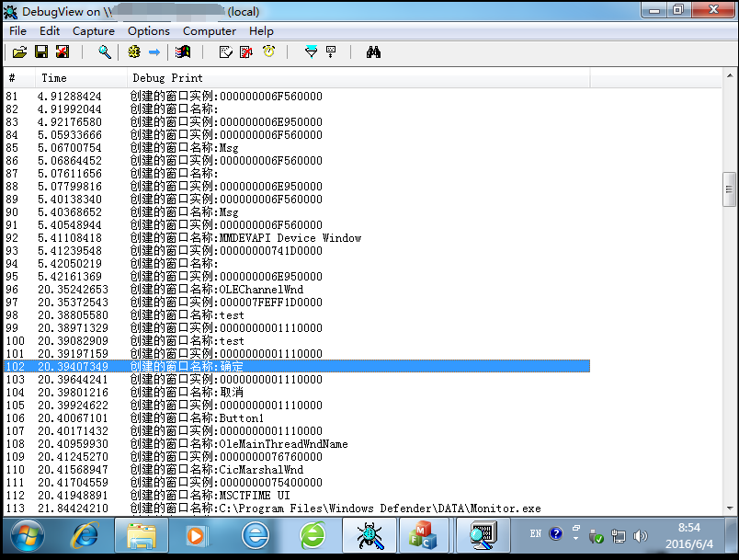This screenshot has width=739, height=560.
Task: Select row 104 ending in '取消'
Action: 297,393
